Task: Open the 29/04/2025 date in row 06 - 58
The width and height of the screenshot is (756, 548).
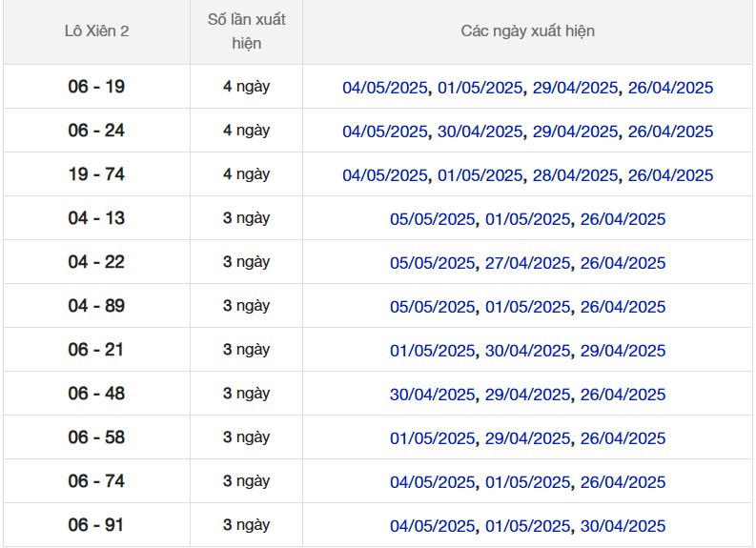Action: tap(527, 438)
